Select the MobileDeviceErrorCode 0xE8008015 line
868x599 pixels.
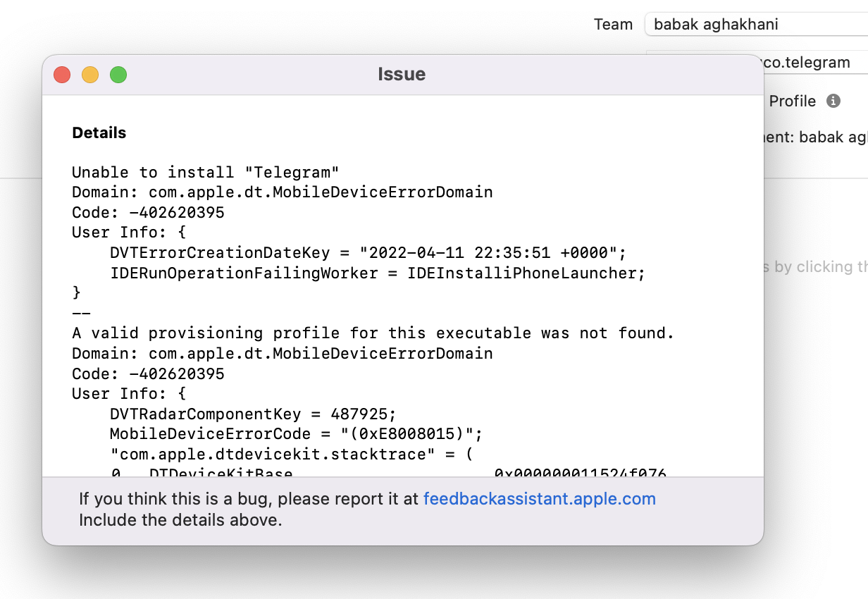coord(295,434)
